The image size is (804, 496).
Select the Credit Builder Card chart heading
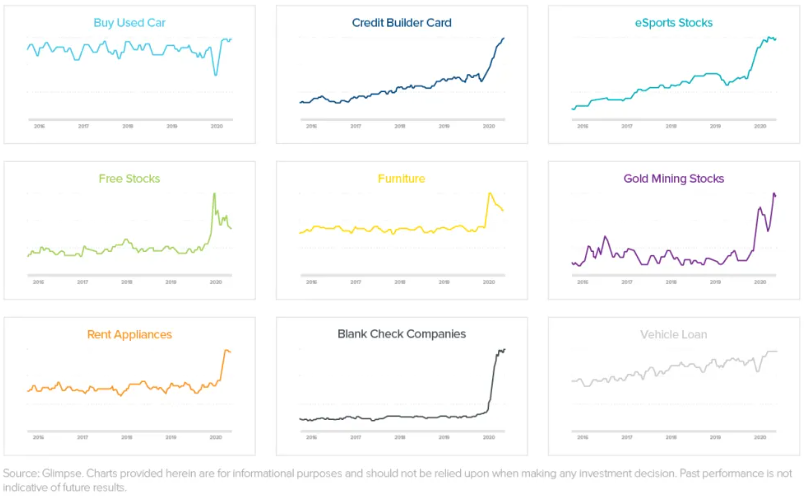[x=401, y=22]
